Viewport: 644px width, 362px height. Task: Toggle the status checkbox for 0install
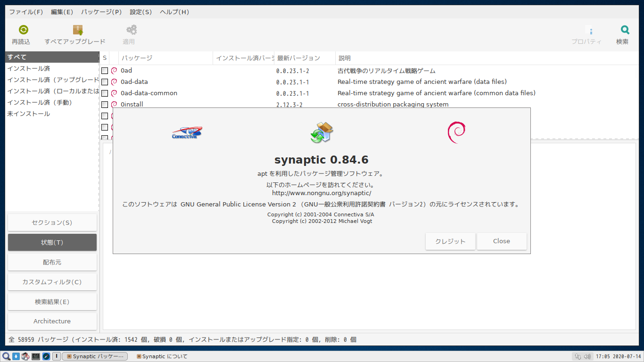pyautogui.click(x=105, y=105)
